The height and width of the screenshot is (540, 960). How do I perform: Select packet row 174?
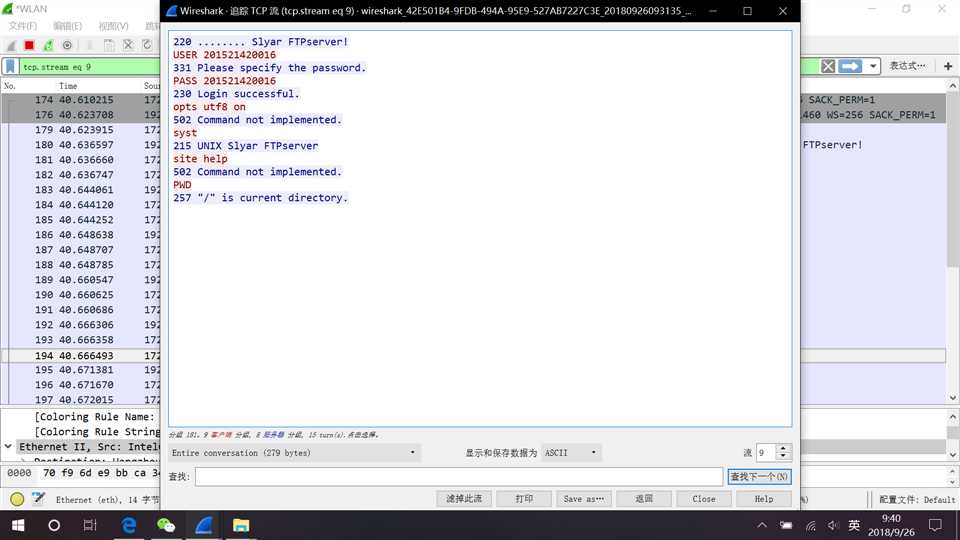pos(81,99)
